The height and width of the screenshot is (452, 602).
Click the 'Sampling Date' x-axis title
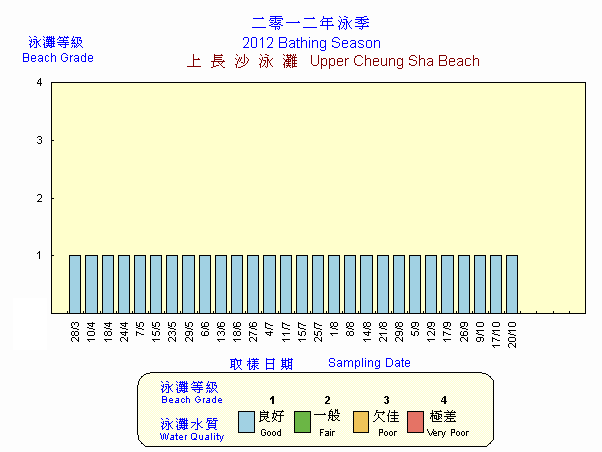click(x=369, y=363)
